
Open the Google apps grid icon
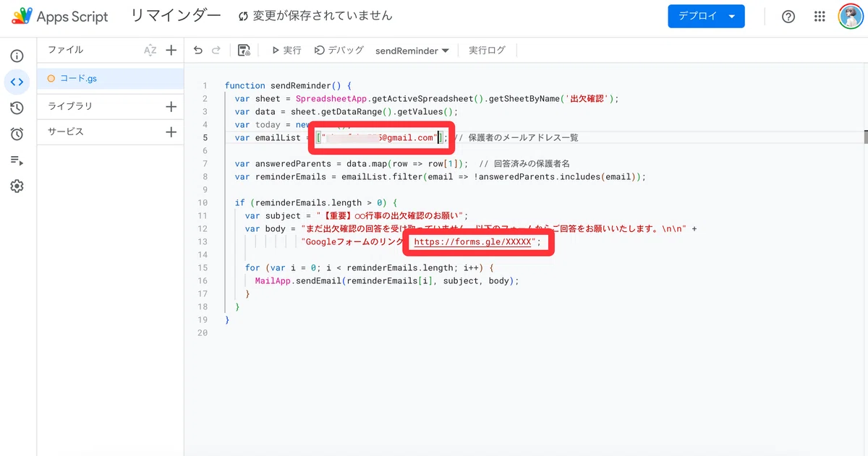[x=820, y=17]
